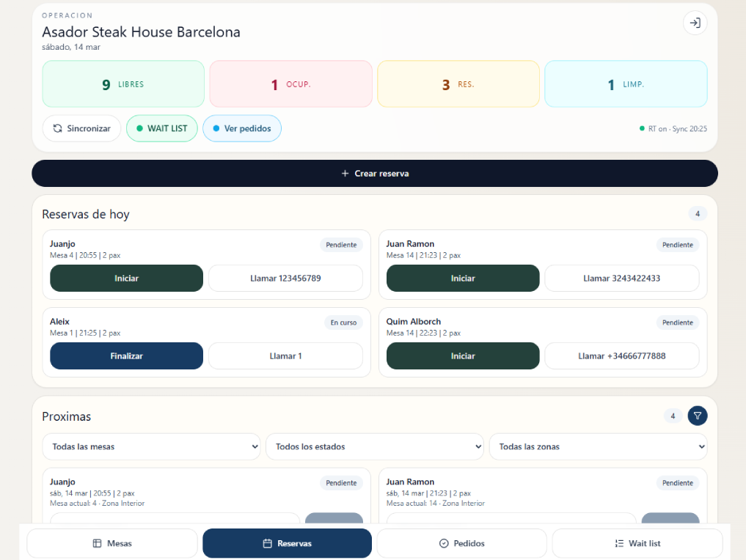Select the 3 RES. status card
746x560 pixels.
pyautogui.click(x=458, y=84)
